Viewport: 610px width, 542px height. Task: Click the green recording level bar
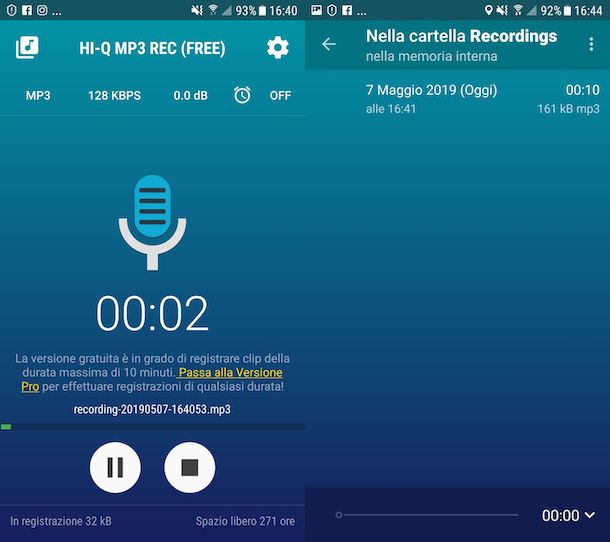click(x=6, y=427)
